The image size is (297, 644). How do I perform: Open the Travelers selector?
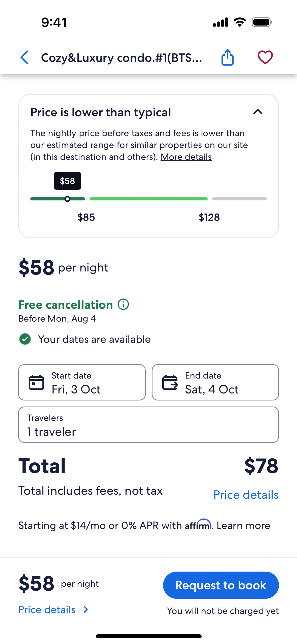click(148, 425)
